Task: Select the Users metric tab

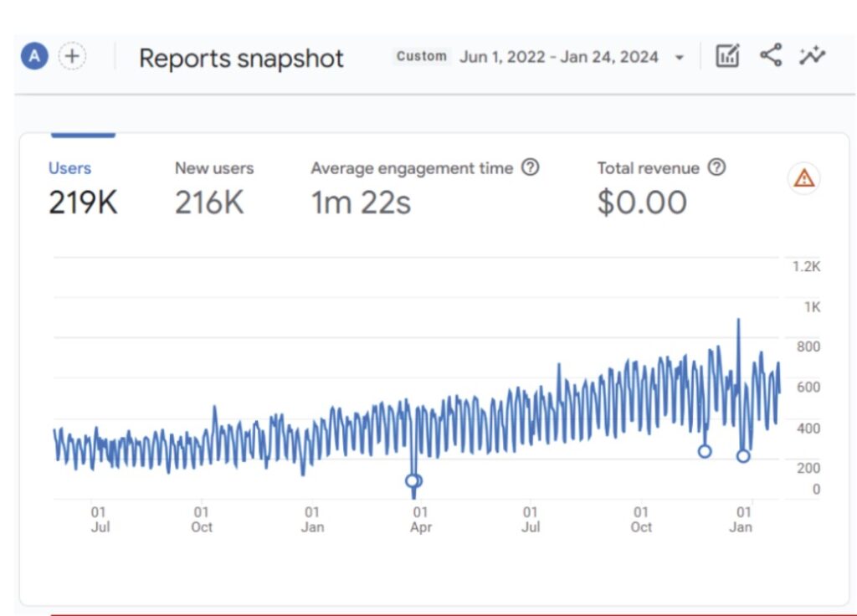Action: pyautogui.click(x=83, y=187)
